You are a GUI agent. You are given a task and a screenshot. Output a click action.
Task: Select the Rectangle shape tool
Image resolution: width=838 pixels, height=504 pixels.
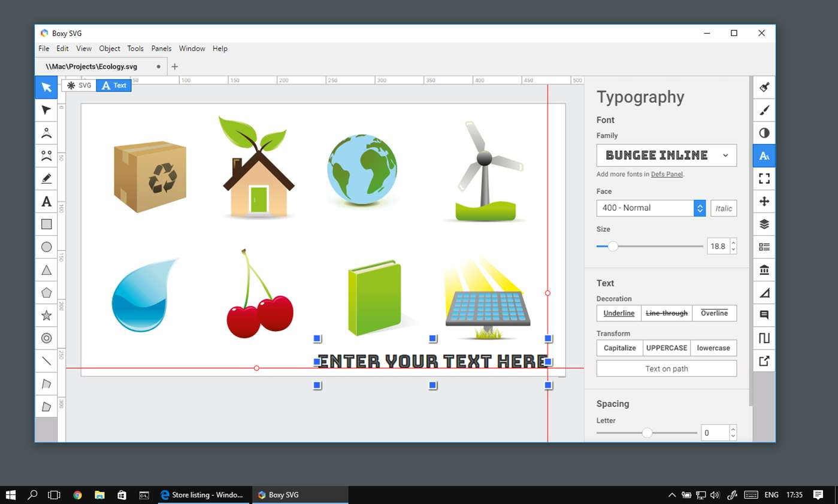46,224
